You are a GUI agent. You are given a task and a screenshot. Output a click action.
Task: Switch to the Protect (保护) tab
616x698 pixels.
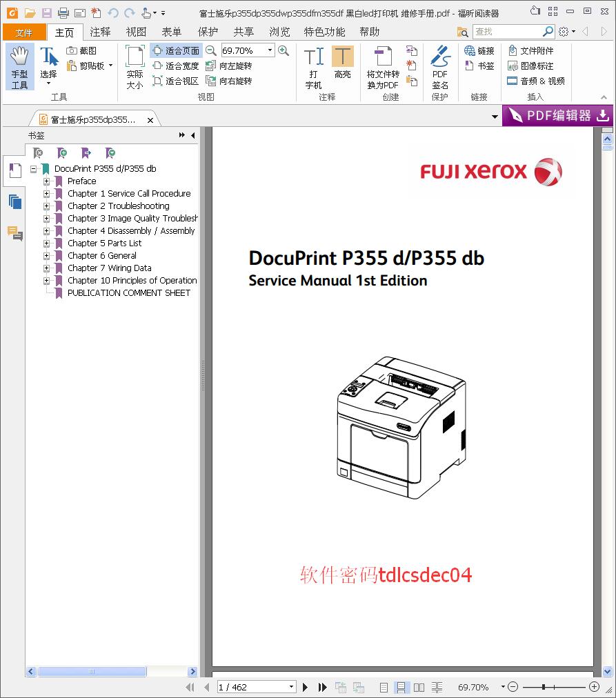pos(208,32)
